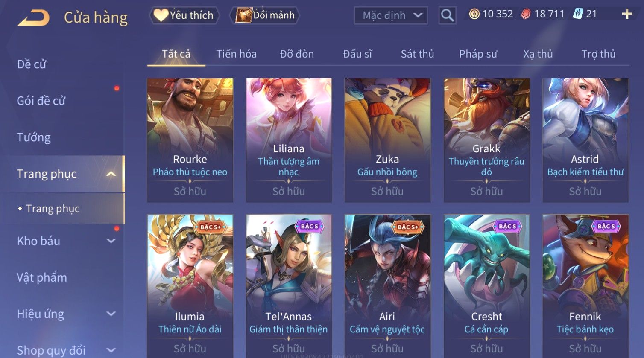Tap the plus icon to add currency
644x358 pixels.
click(627, 14)
